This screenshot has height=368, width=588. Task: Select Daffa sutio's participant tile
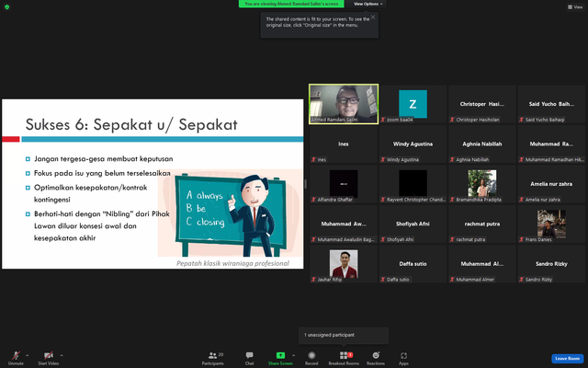[413, 264]
